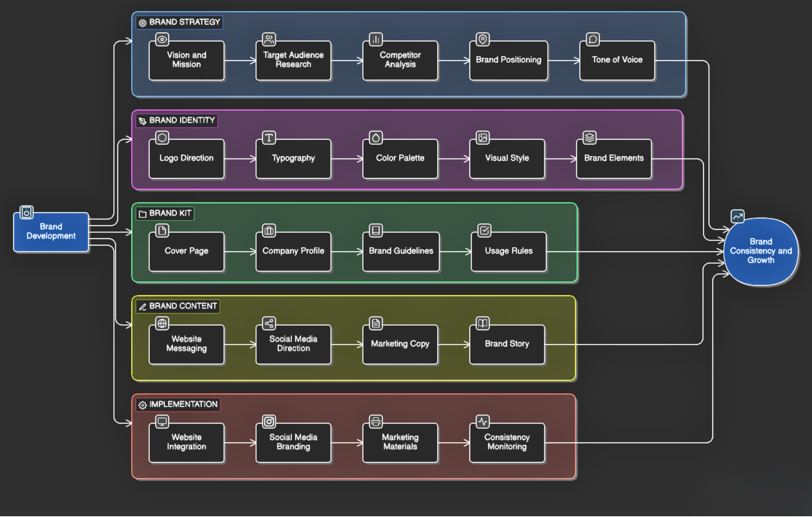Click the droplet icon on Color Palette

point(376,138)
